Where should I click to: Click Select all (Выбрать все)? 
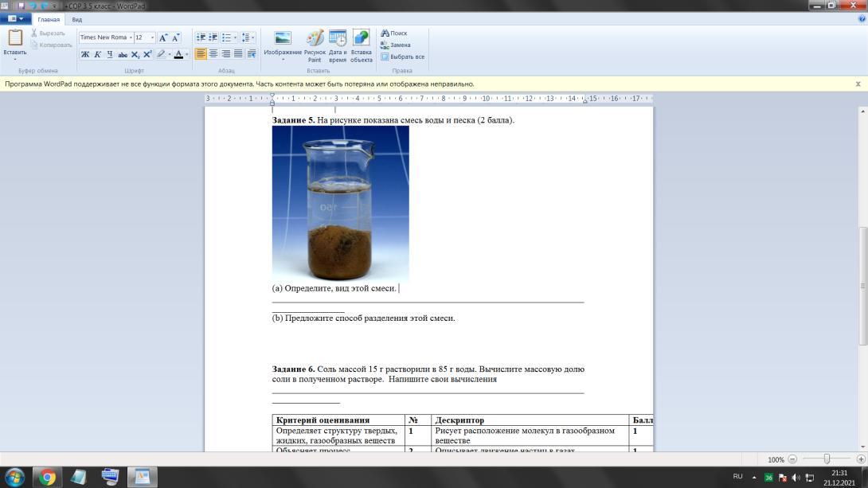click(402, 57)
